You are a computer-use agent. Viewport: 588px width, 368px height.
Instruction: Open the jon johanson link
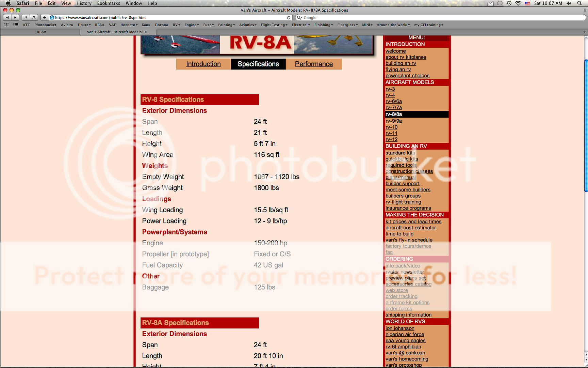coord(400,328)
